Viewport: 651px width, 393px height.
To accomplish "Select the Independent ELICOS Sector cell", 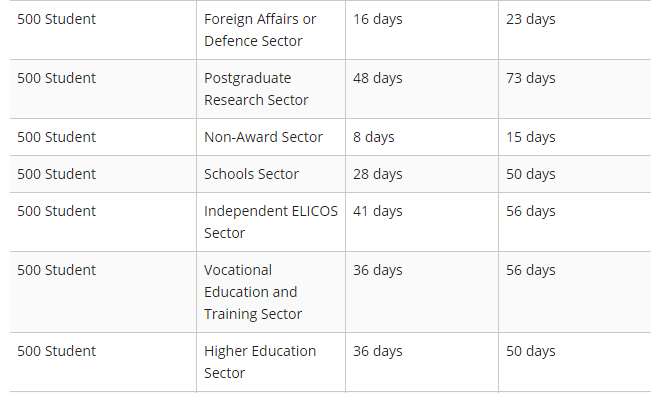I will point(271,222).
